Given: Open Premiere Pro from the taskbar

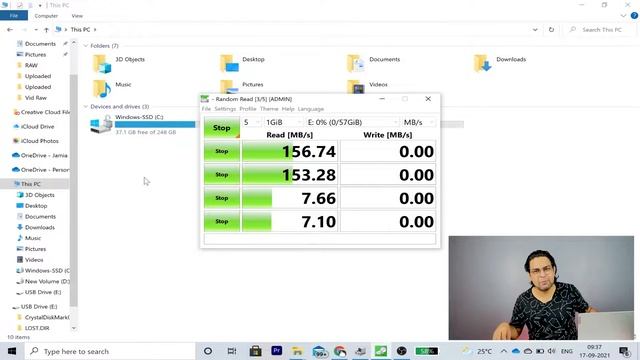Looking at the screenshot, I should (277, 351).
